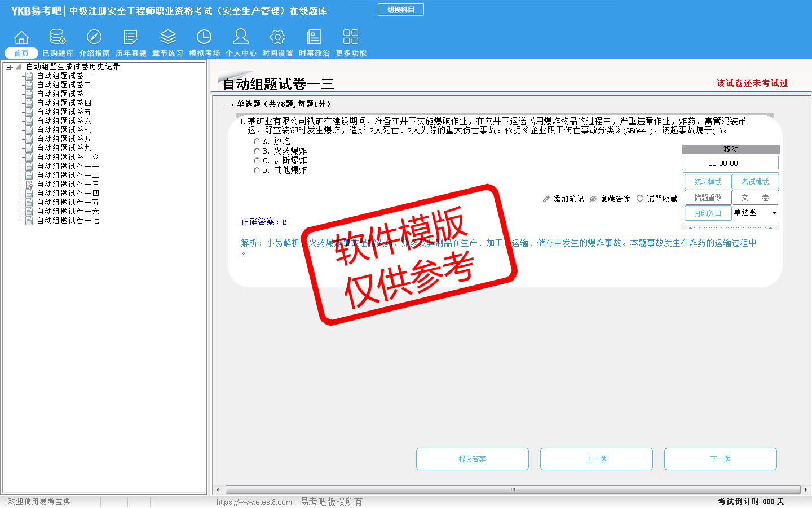
Task: Open more functions (更多功能) grid icon
Action: 351,37
